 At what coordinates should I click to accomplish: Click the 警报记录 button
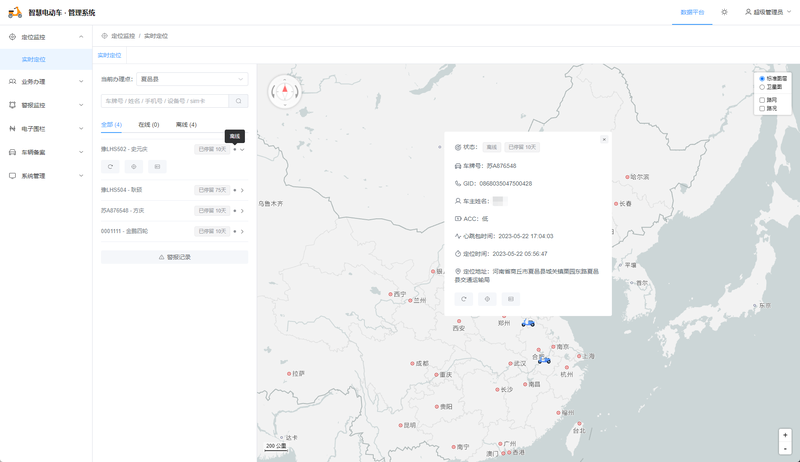[x=174, y=257]
